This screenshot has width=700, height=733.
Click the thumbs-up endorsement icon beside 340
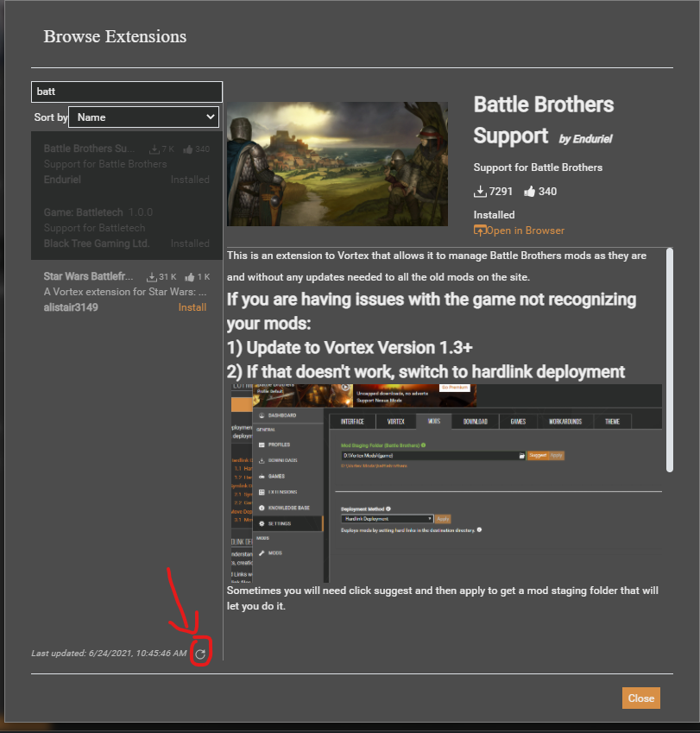[x=530, y=191]
